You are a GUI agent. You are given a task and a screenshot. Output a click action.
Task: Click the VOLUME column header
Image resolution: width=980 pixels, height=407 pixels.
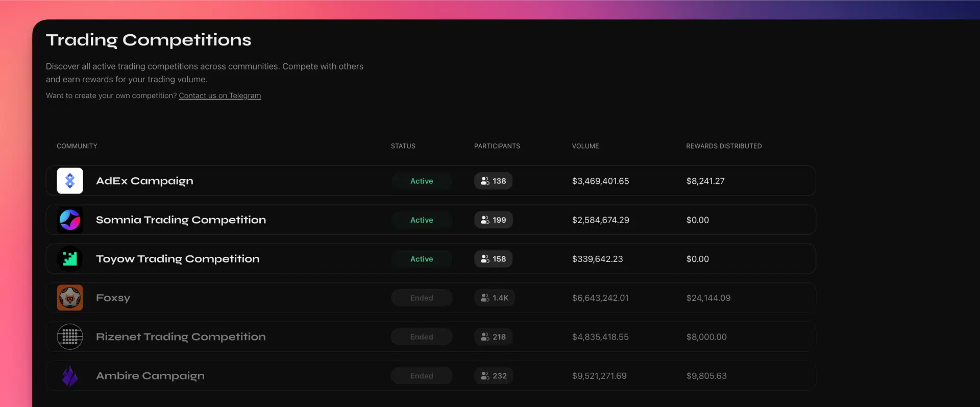pyautogui.click(x=585, y=146)
